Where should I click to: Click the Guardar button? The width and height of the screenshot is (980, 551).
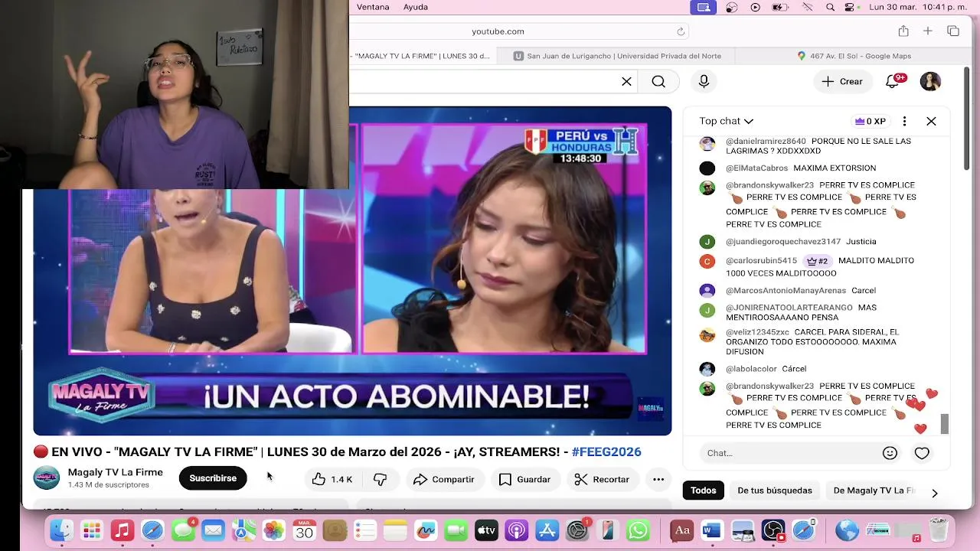pos(524,479)
